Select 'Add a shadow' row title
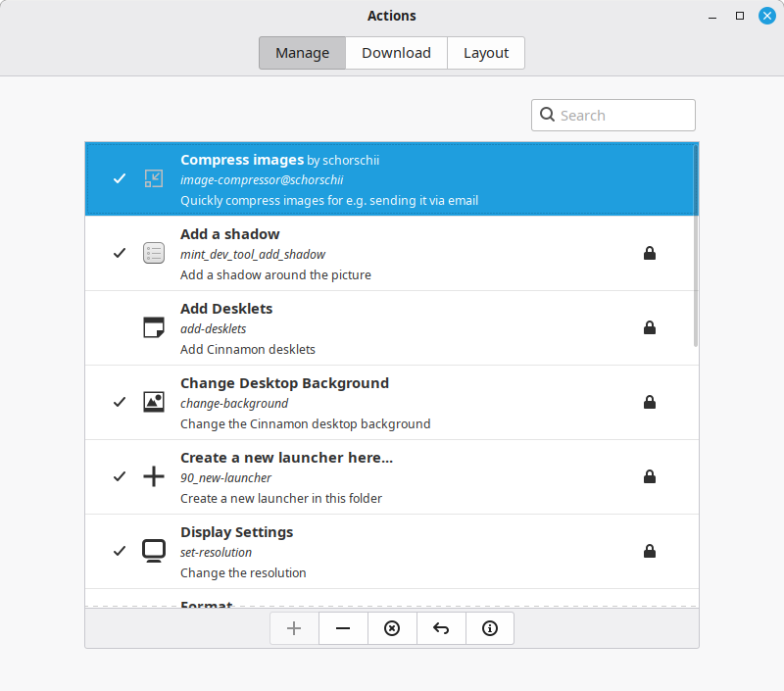Image resolution: width=784 pixels, height=691 pixels. [x=230, y=234]
